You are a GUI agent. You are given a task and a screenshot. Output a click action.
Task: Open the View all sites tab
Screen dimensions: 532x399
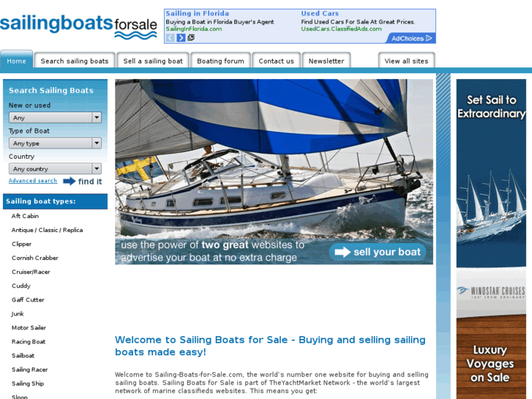(x=406, y=61)
